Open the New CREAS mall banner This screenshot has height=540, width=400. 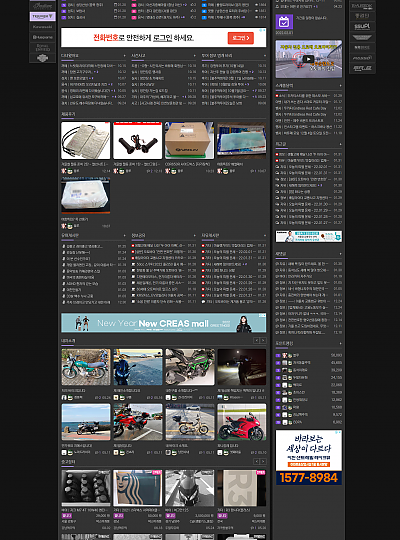[x=163, y=323]
